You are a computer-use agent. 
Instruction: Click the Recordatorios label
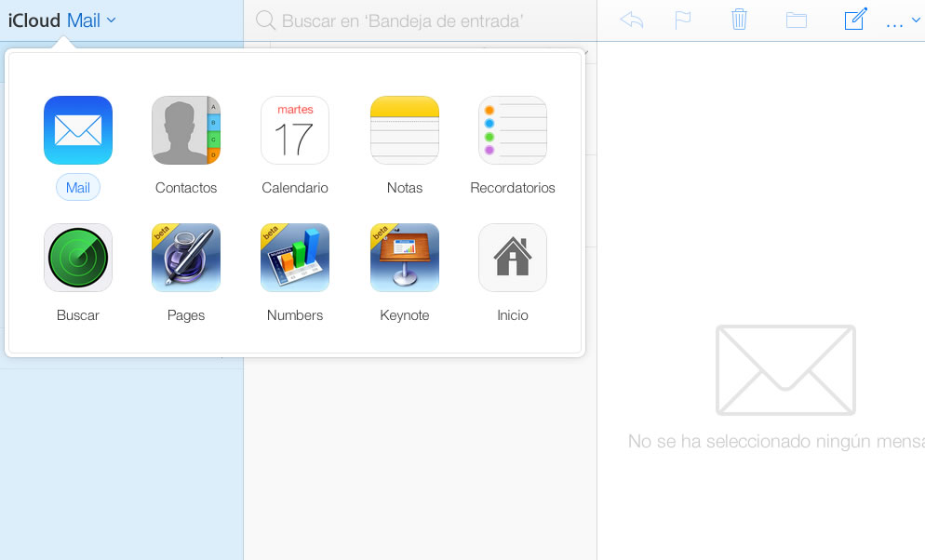click(513, 188)
